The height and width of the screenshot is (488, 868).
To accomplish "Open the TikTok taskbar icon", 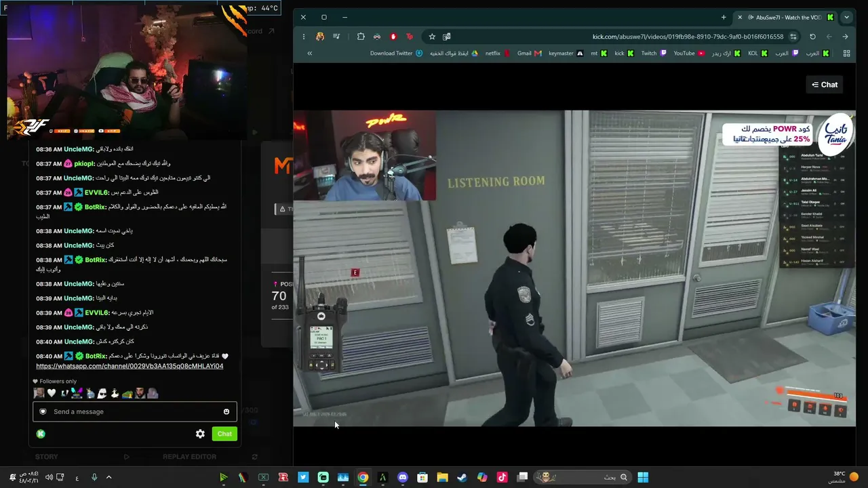I will click(502, 477).
